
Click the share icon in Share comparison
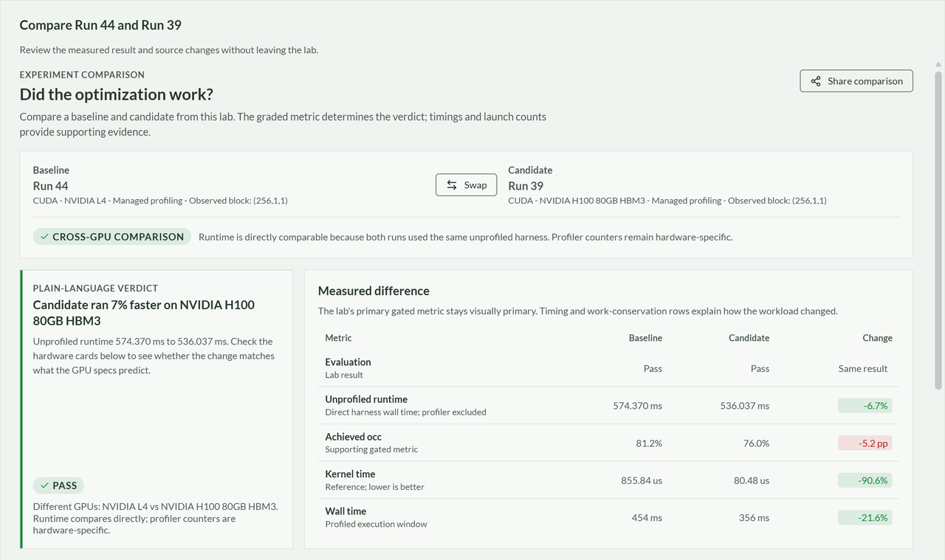816,81
